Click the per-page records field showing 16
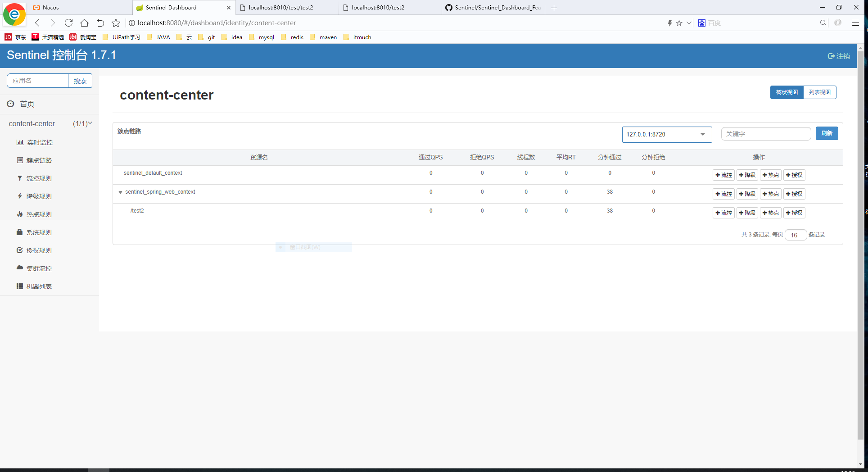The width and height of the screenshot is (868, 472). pos(796,235)
